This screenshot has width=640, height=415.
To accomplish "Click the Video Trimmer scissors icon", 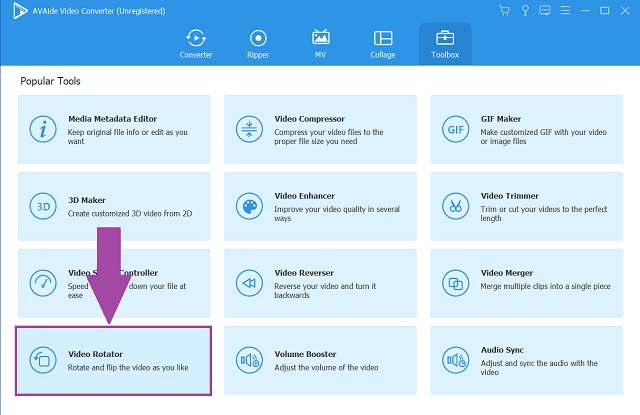I will pos(456,206).
